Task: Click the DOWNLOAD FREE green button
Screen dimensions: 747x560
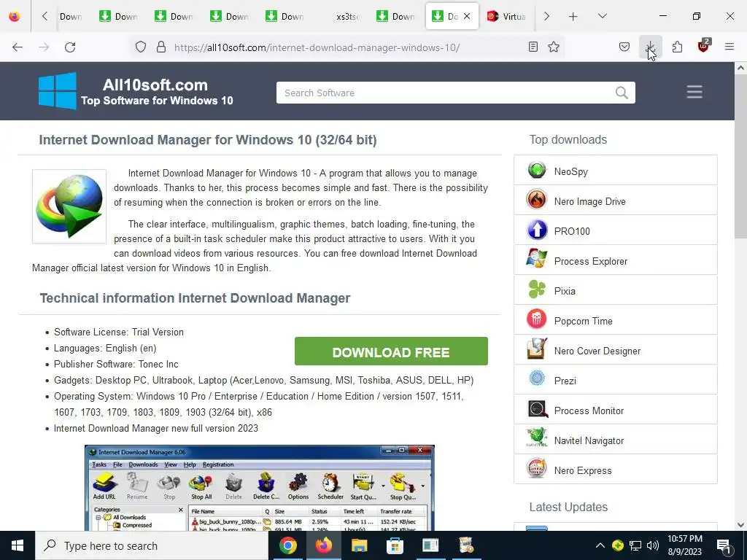Action: pyautogui.click(x=391, y=351)
